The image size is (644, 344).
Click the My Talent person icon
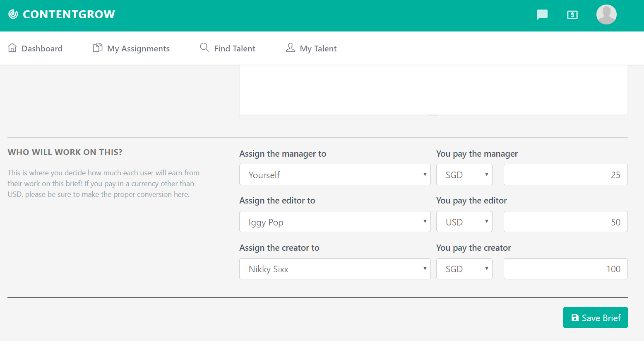point(290,48)
